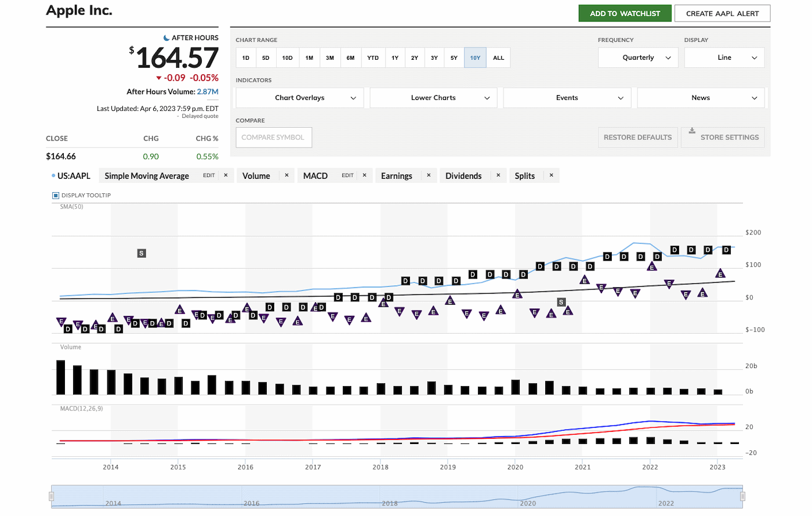Click the split marker near late 2020
Viewport: 812px width, 516px height.
561,302
